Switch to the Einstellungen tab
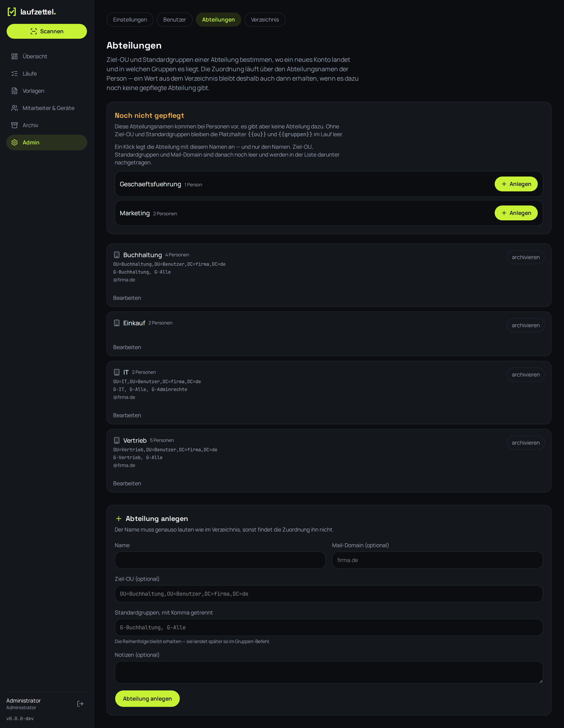The width and height of the screenshot is (564, 728). click(130, 20)
